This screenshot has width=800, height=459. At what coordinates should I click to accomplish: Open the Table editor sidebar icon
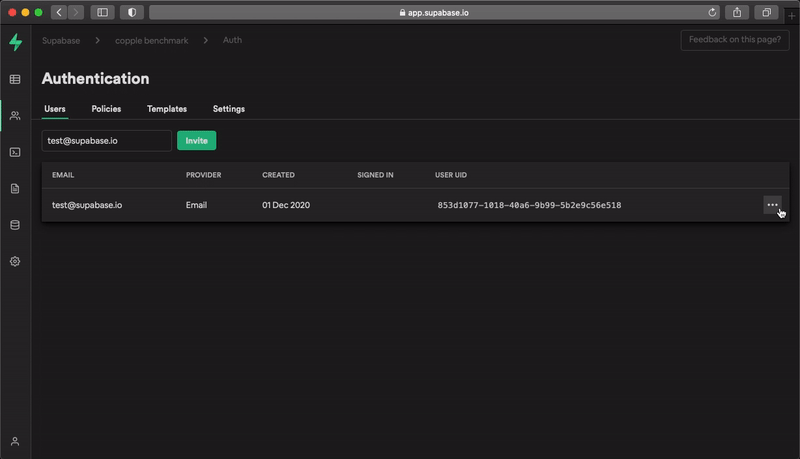click(15, 79)
